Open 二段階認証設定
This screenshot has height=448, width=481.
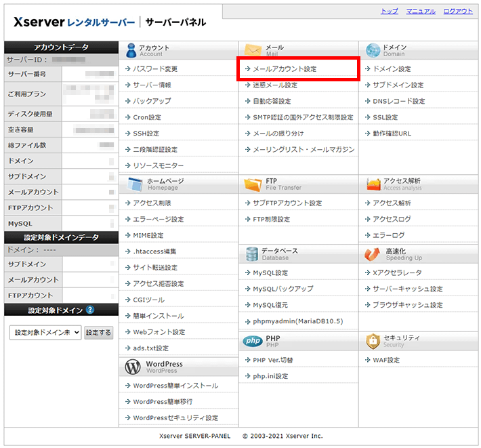coord(155,149)
